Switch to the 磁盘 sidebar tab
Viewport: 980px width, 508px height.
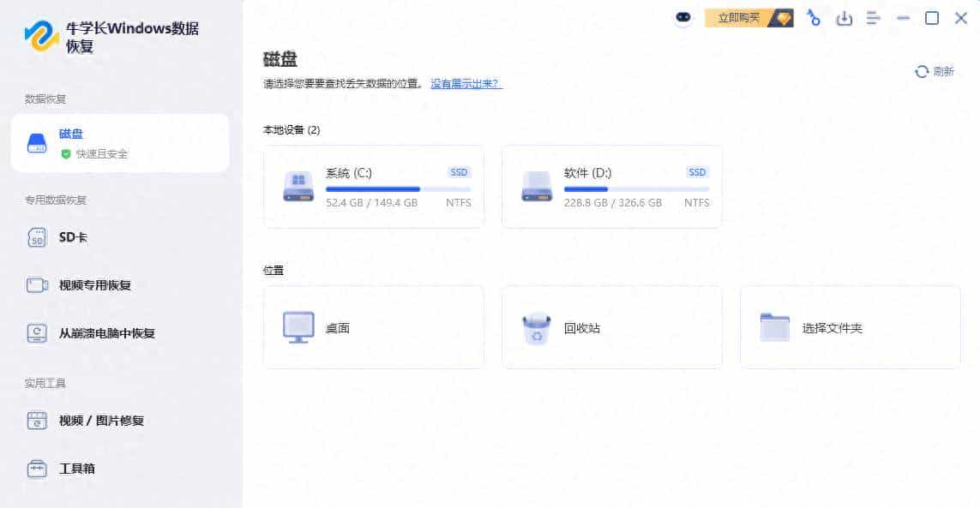click(120, 143)
